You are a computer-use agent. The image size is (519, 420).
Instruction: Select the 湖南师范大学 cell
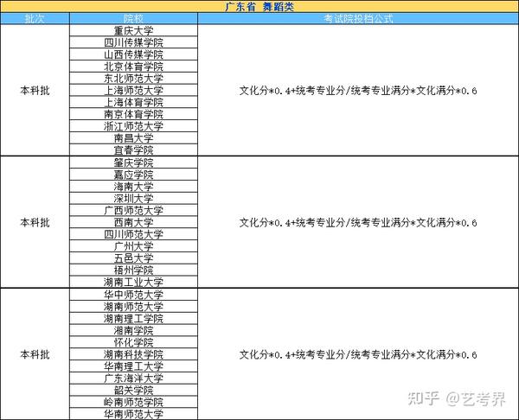[x=133, y=306]
